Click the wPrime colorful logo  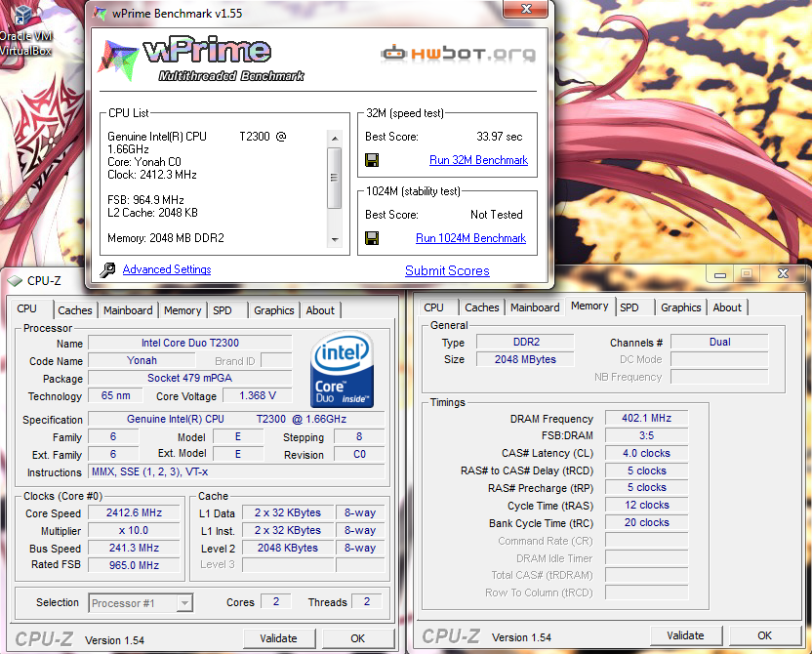click(x=118, y=61)
